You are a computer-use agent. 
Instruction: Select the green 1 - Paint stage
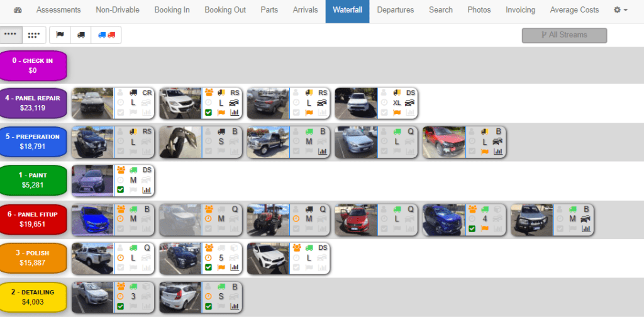[x=33, y=181]
